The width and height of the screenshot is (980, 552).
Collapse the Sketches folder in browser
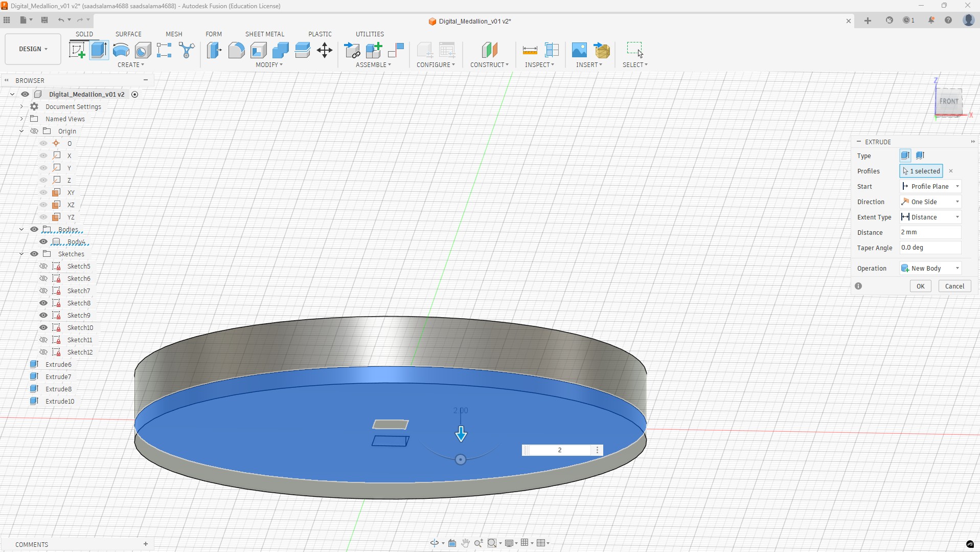point(21,254)
